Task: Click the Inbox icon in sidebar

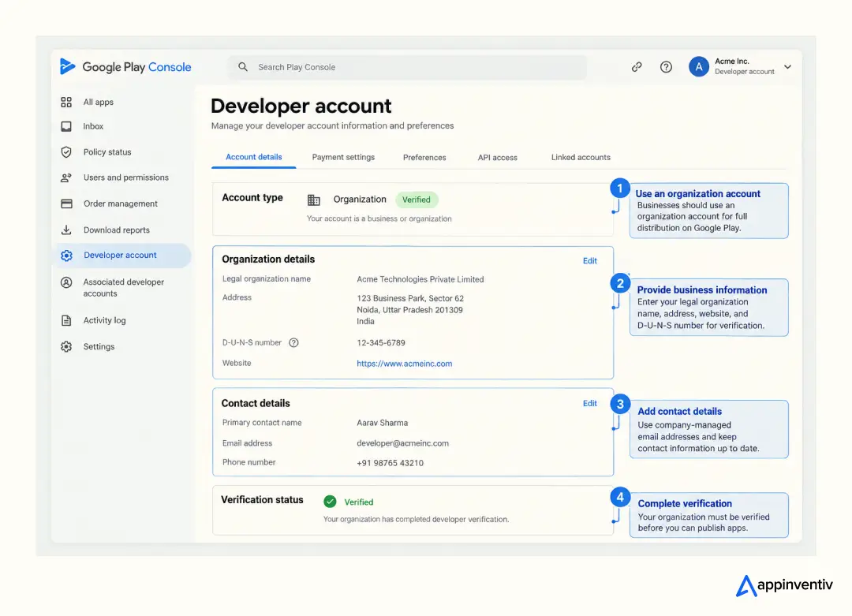Action: pyautogui.click(x=66, y=126)
